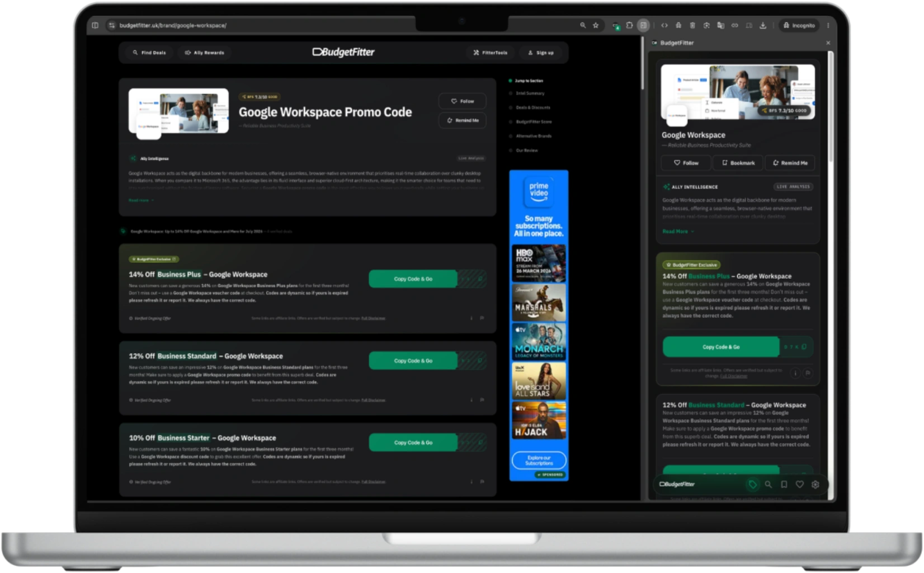
Task: Click Remind Me in the side panel
Action: click(x=790, y=163)
